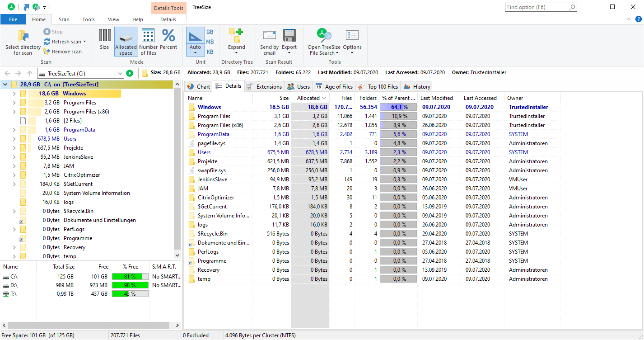Open the Extensions tab
This screenshot has height=340, width=644.
tap(265, 86)
